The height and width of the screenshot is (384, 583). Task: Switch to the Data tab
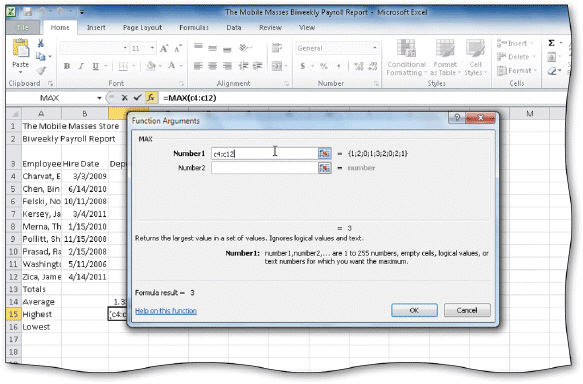point(233,28)
